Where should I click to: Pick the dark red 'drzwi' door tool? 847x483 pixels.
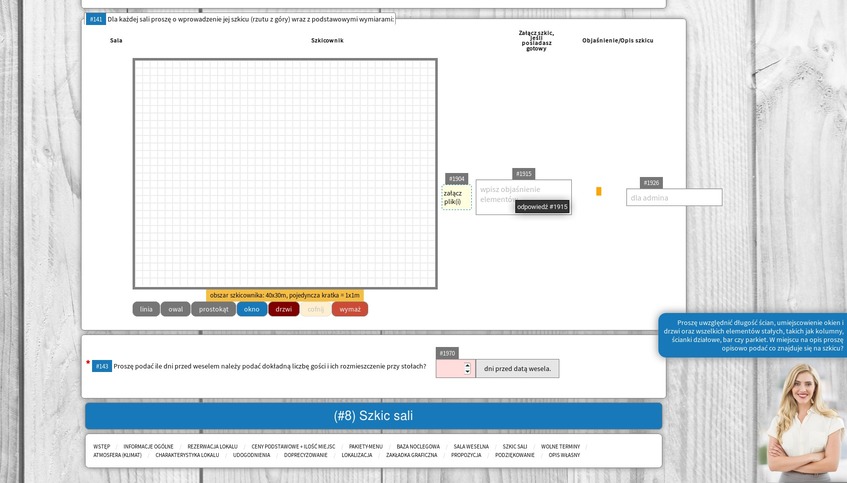coord(284,309)
